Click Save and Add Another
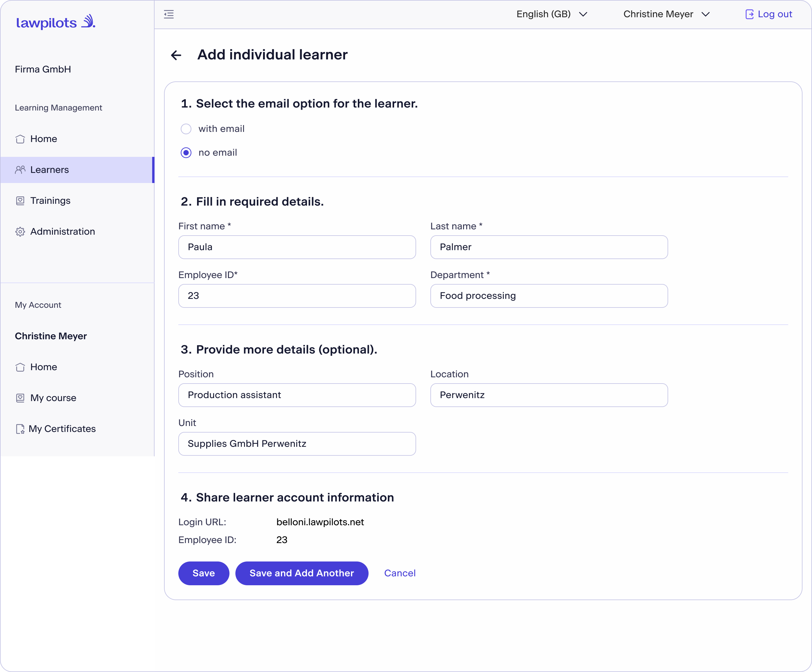812x672 pixels. pos(302,573)
